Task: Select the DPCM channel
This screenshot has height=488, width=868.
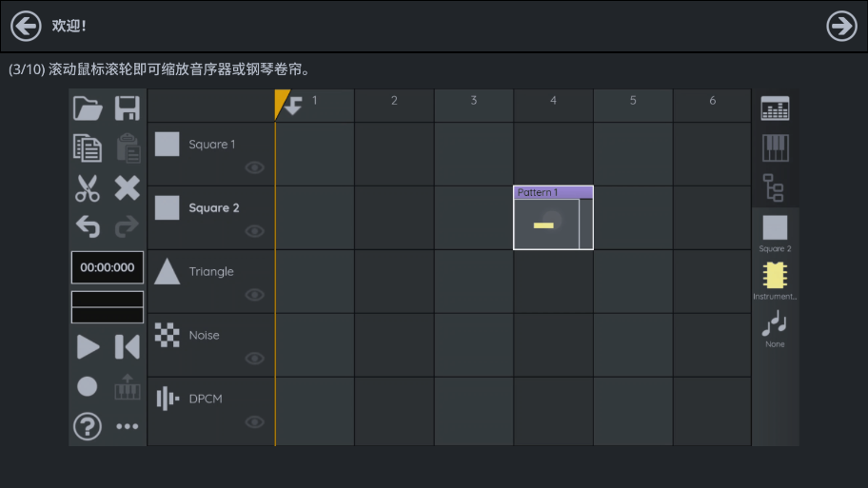Action: (x=211, y=411)
